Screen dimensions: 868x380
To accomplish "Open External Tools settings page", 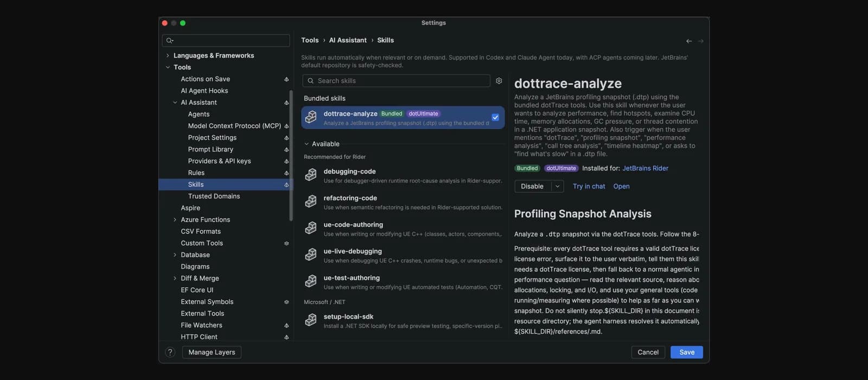I will point(202,314).
